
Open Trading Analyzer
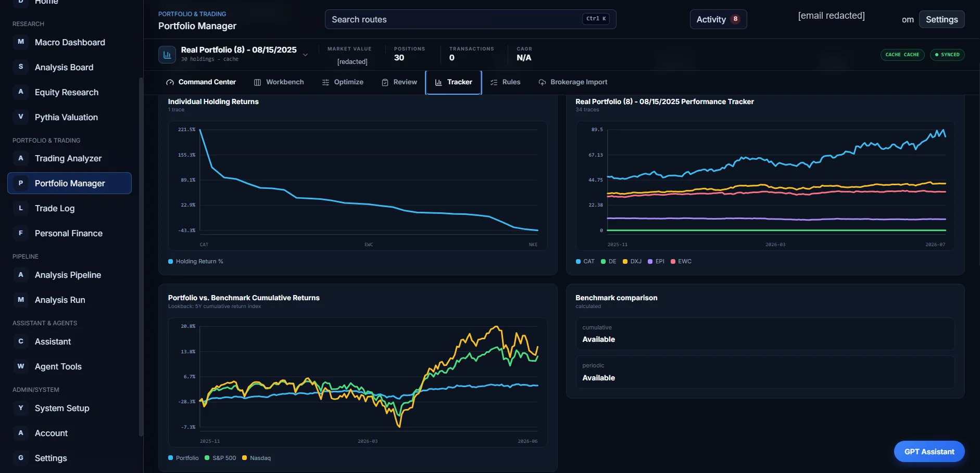coord(70,158)
